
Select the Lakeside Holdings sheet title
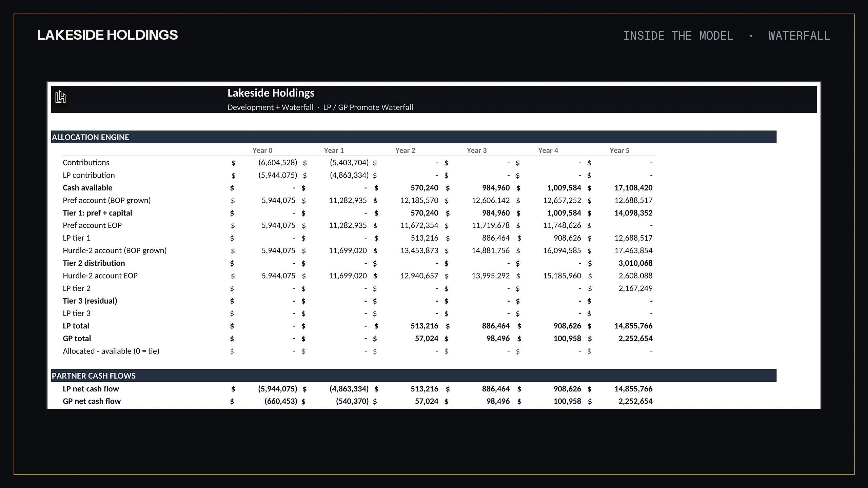click(x=271, y=93)
